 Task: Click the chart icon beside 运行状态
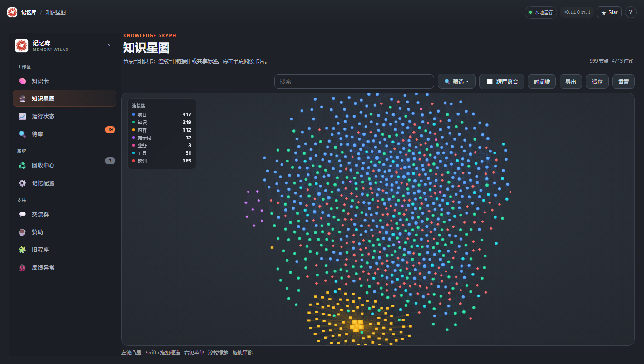click(x=22, y=116)
